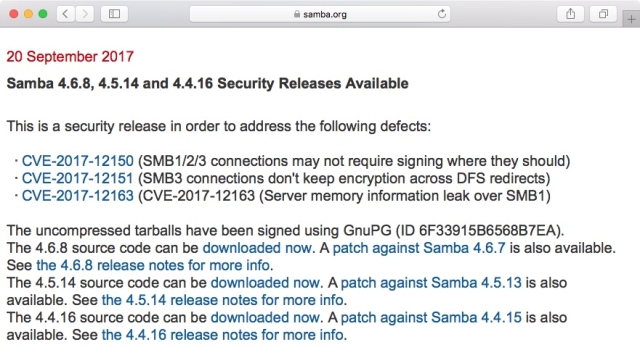Show all tabs overview icon
This screenshot has height=363, width=640.
(x=603, y=14)
